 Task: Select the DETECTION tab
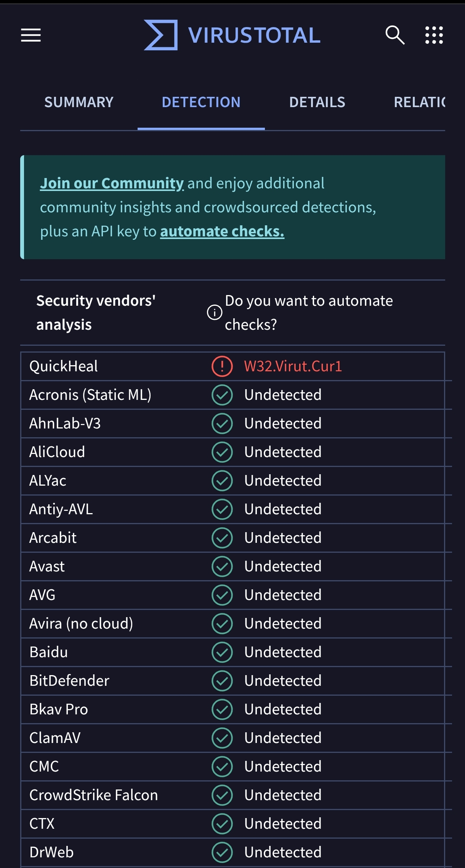tap(201, 102)
